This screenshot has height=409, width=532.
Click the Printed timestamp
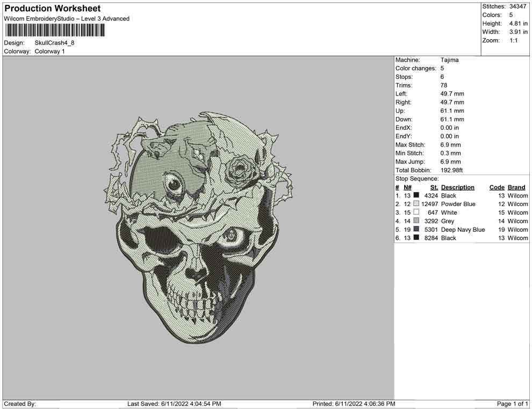354,404
